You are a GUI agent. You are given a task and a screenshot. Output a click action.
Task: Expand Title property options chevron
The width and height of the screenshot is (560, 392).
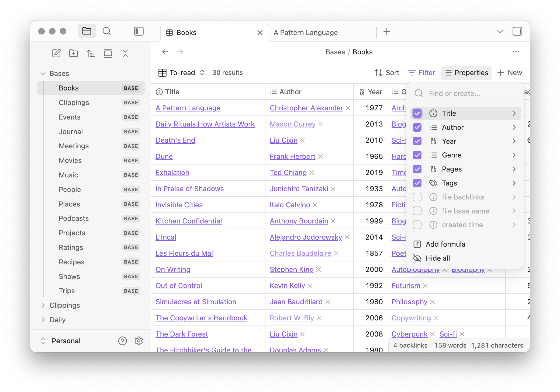(514, 113)
